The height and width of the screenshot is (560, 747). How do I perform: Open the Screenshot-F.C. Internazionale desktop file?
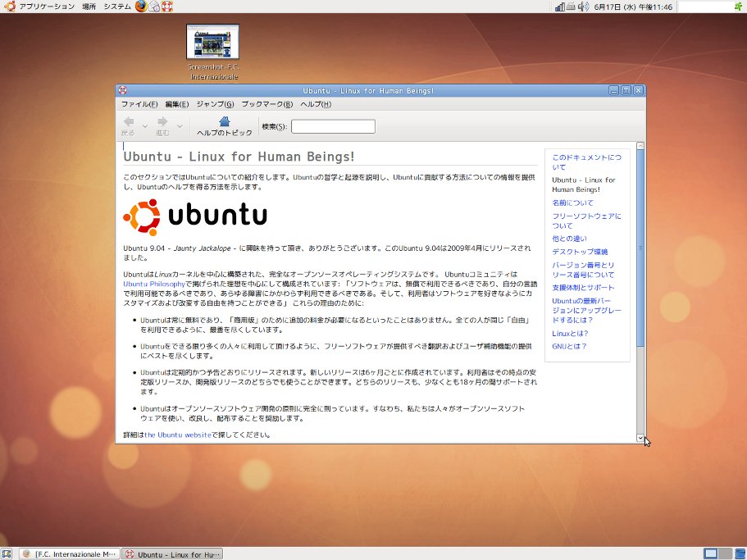[x=213, y=52]
